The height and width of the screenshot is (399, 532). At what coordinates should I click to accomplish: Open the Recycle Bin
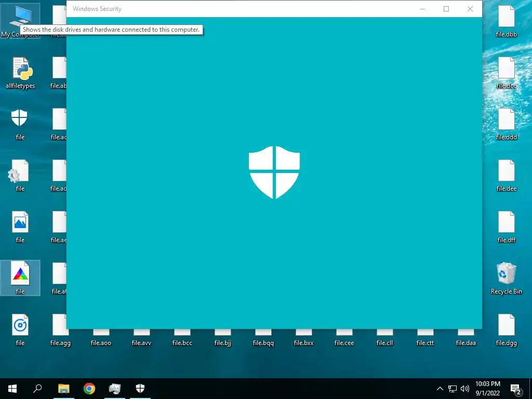506,278
